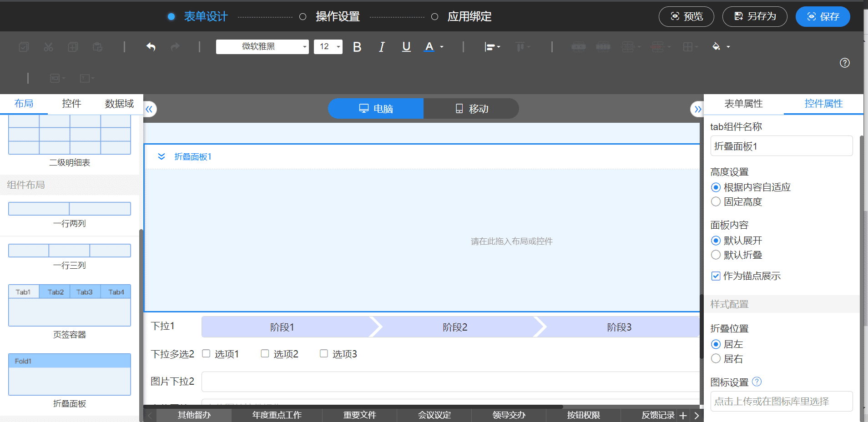Image resolution: width=868 pixels, height=422 pixels.
Task: Click the select-all icon in the toolbar
Action: point(24,47)
